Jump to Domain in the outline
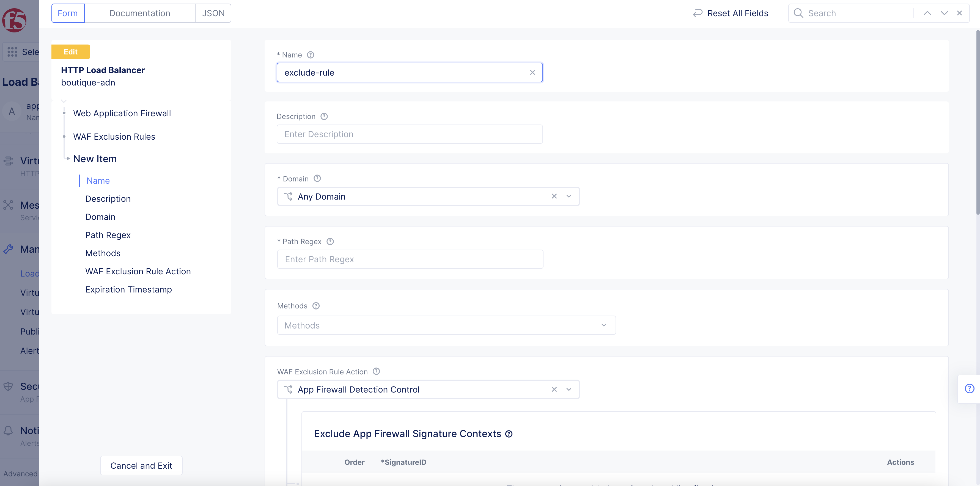 coord(100,217)
